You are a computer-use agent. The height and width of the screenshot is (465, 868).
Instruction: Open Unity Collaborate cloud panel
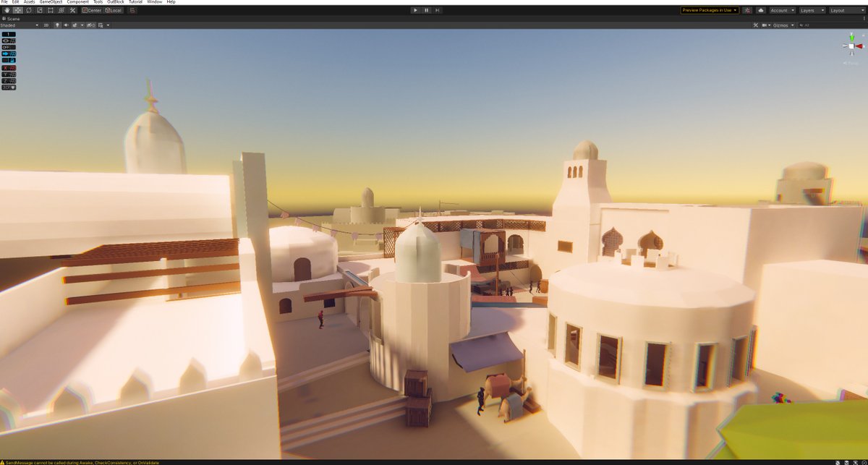coord(762,11)
